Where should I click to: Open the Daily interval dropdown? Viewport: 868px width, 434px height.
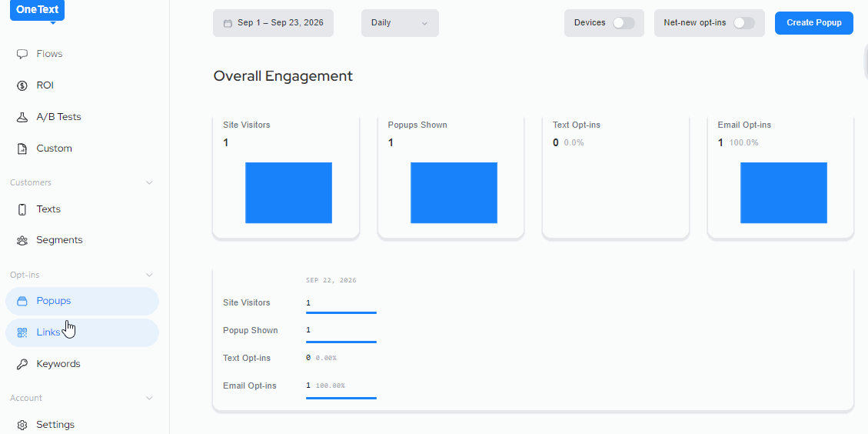400,23
